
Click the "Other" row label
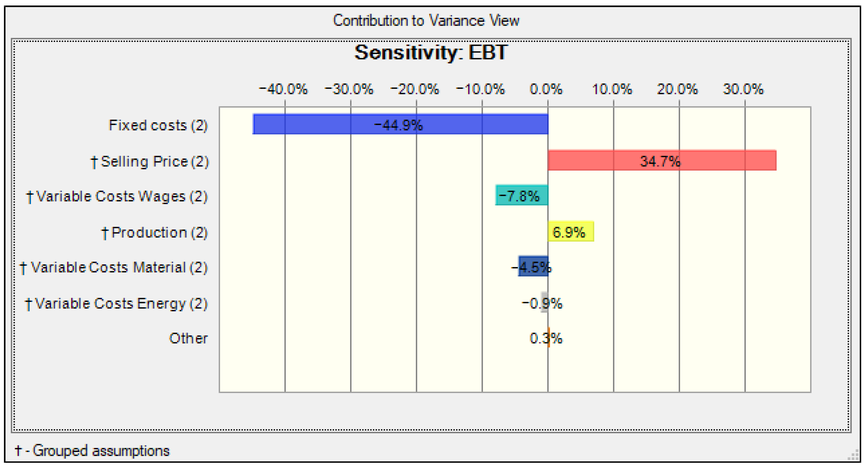(x=188, y=338)
